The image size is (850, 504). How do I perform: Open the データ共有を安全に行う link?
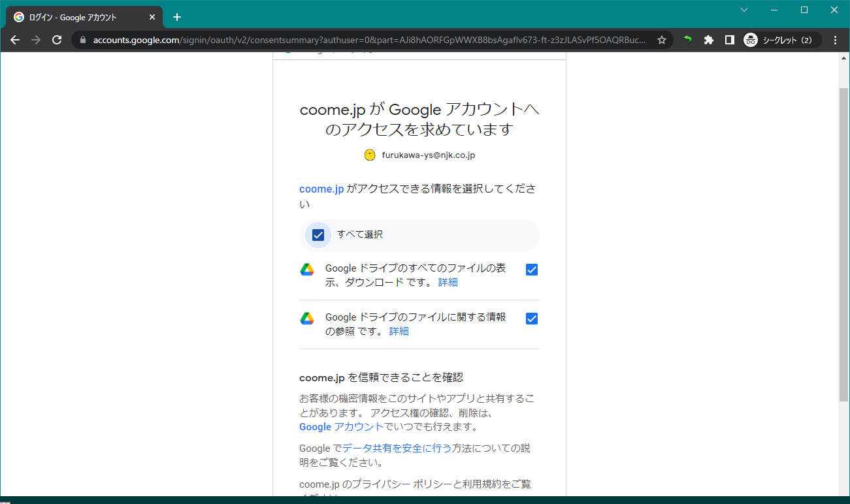[397, 448]
